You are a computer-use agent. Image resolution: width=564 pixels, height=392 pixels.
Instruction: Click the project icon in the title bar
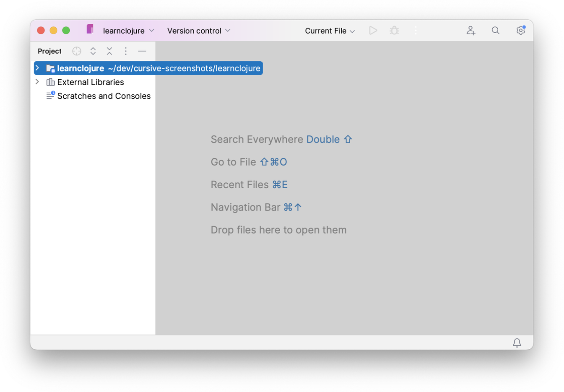[x=90, y=29]
